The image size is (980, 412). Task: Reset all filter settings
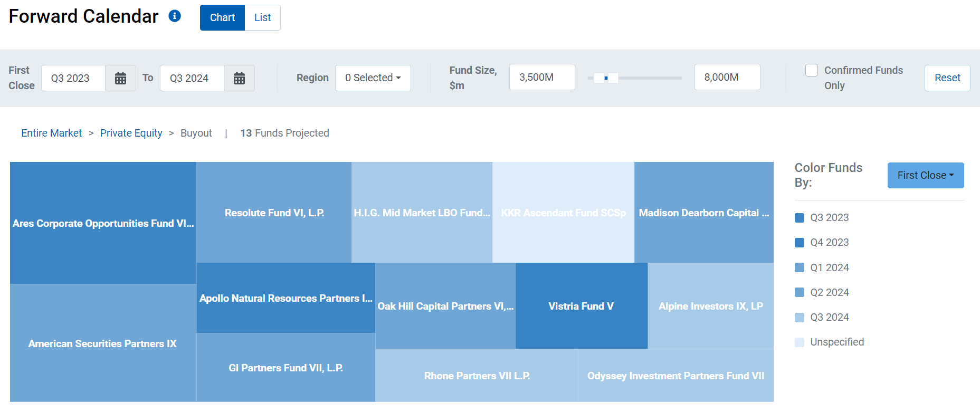point(947,78)
